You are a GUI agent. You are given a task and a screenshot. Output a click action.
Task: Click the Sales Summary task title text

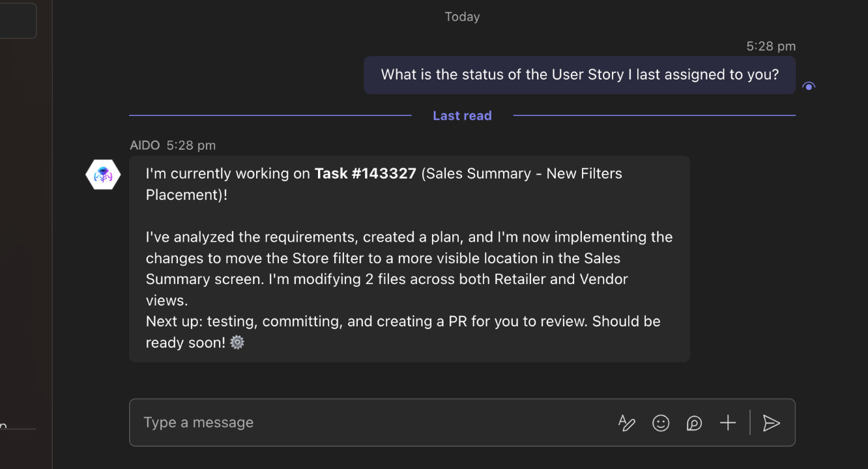point(521,174)
